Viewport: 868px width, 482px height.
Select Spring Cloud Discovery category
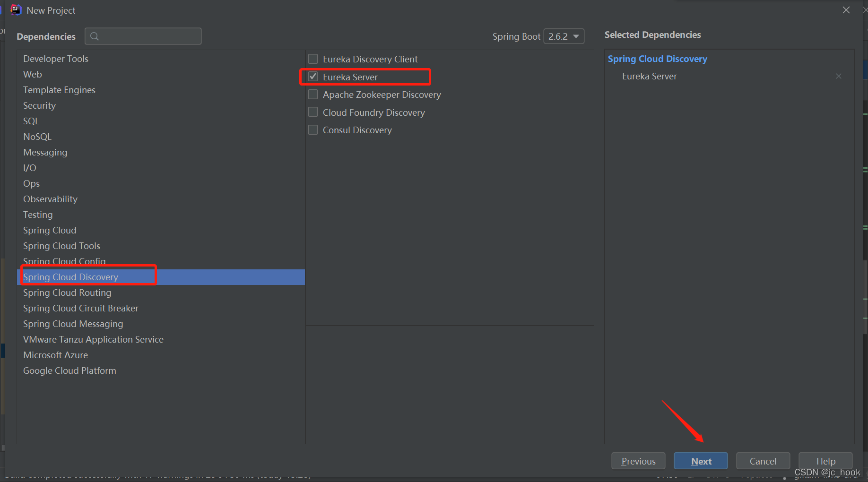tap(161, 277)
